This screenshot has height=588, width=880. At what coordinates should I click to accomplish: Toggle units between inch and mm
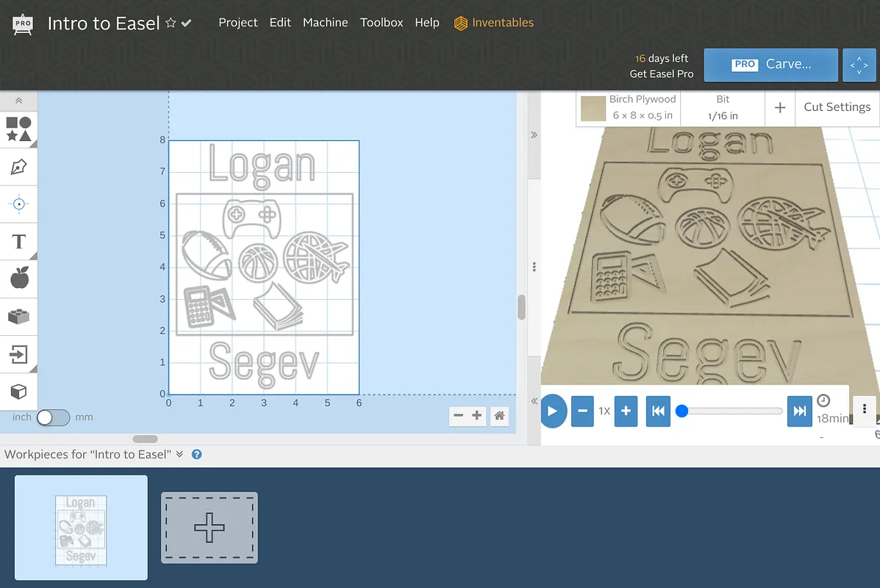click(53, 417)
